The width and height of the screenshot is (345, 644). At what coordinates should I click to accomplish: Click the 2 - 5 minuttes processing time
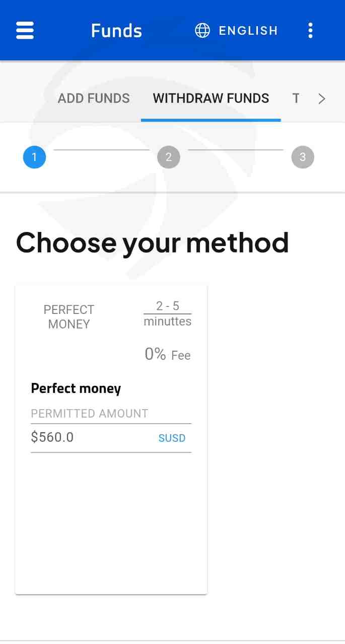coord(167,313)
